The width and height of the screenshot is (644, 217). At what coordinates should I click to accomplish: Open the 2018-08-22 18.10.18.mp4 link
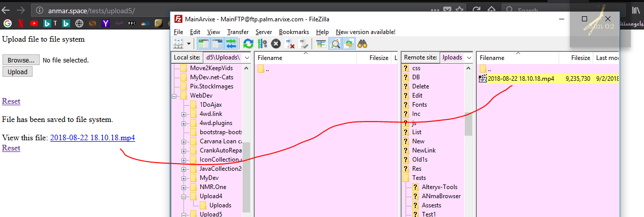(92, 138)
